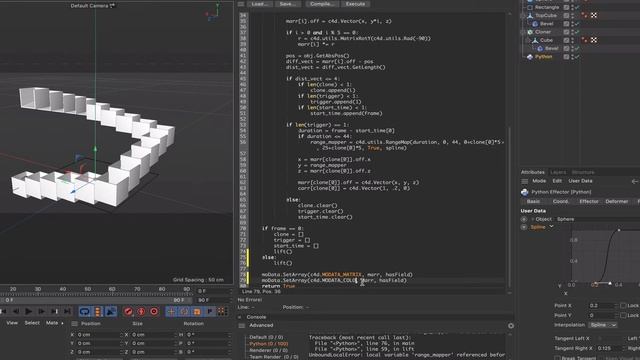Screen dimensions: 640x360
Task: Click the checkered texture tag on Cube row
Action: point(594,40)
